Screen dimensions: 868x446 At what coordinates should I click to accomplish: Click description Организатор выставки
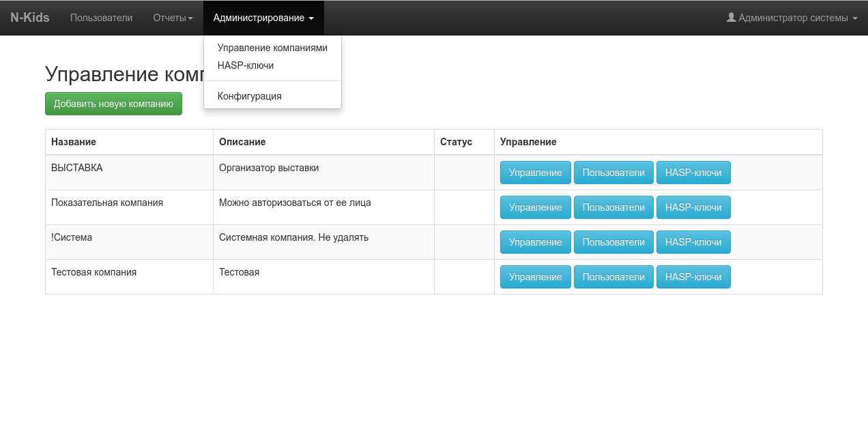coord(269,168)
